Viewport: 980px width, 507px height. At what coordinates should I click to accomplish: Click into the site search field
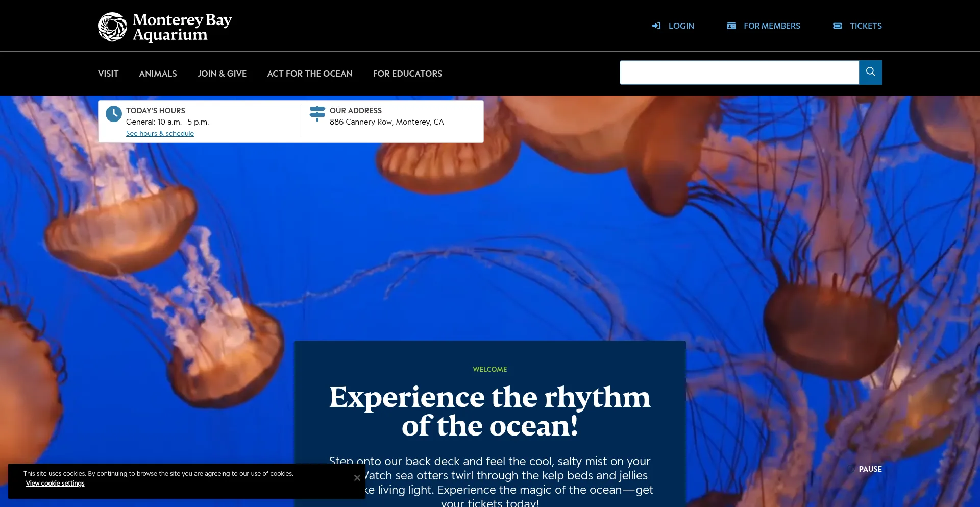[x=739, y=73]
